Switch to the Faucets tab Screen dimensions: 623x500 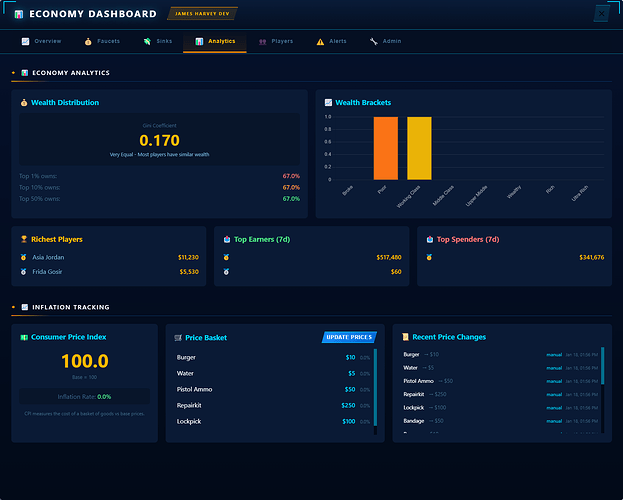[102, 41]
